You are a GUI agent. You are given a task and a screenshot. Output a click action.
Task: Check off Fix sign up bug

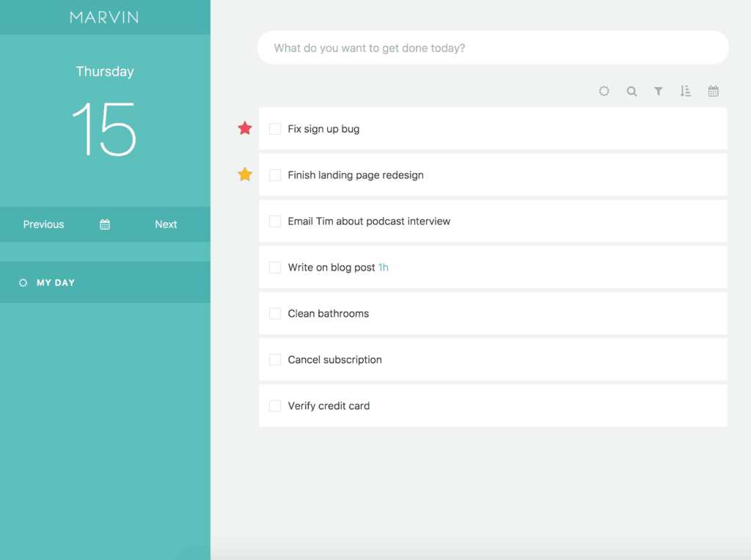275,129
